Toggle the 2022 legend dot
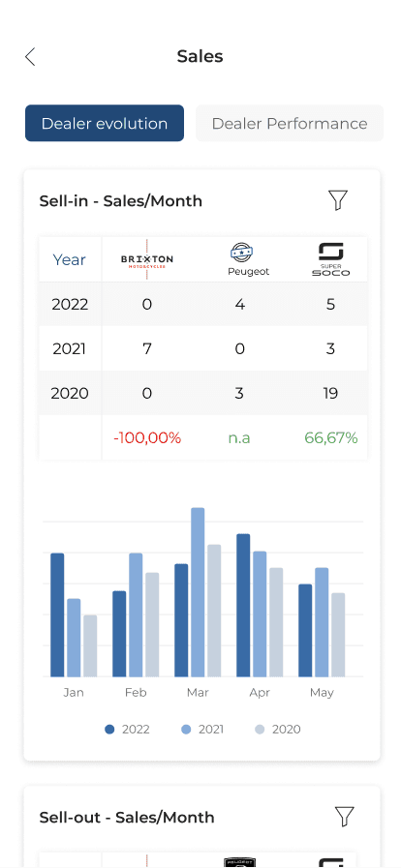This screenshot has height=868, width=401. point(109,730)
